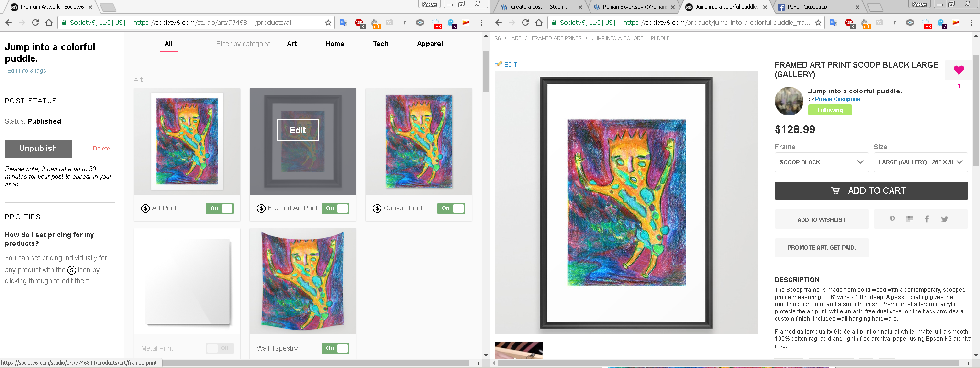This screenshot has width=980, height=368.
Task: Click Edit overlay on Framed Art Print
Action: 298,130
